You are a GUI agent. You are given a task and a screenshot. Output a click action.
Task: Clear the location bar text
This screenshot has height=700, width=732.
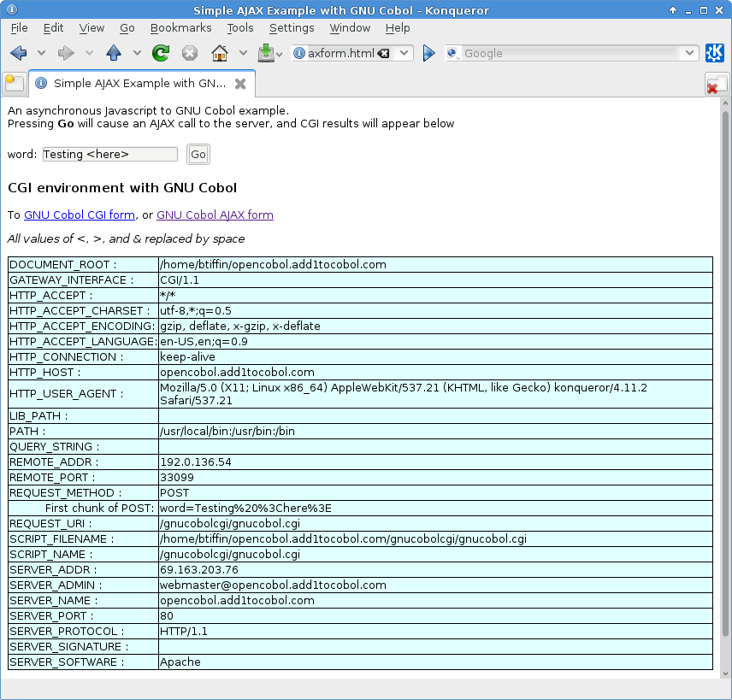tap(383, 53)
